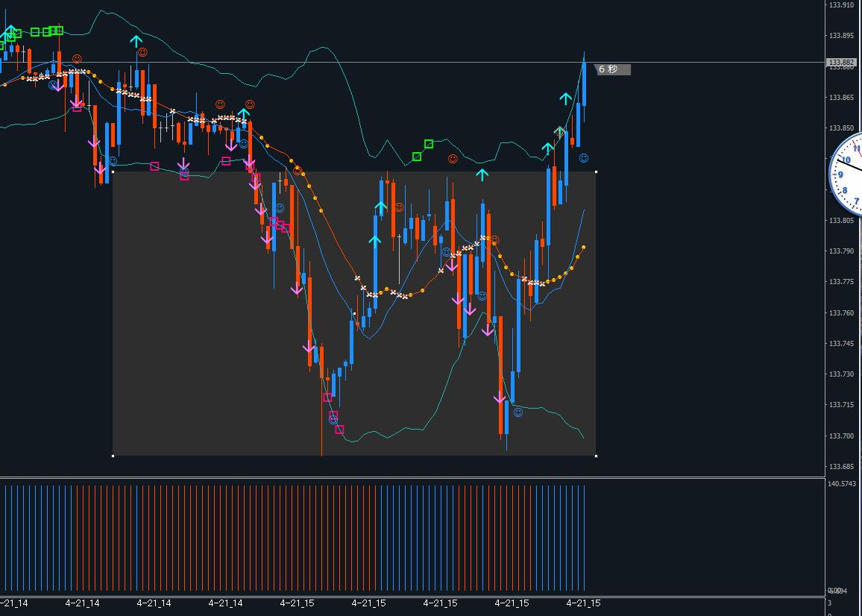Click the 133.895 price axis label
This screenshot has height=616, width=862.
[841, 36]
